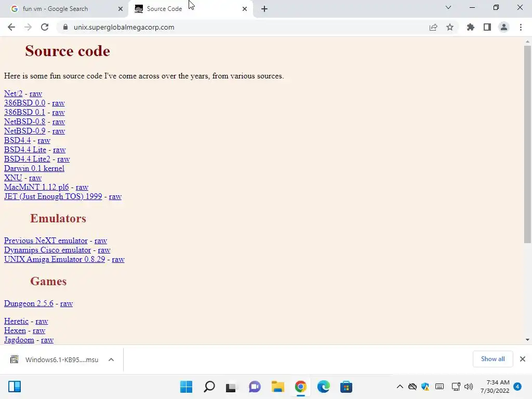
Task: Close the fun vm Google Search tab
Action: point(121,9)
